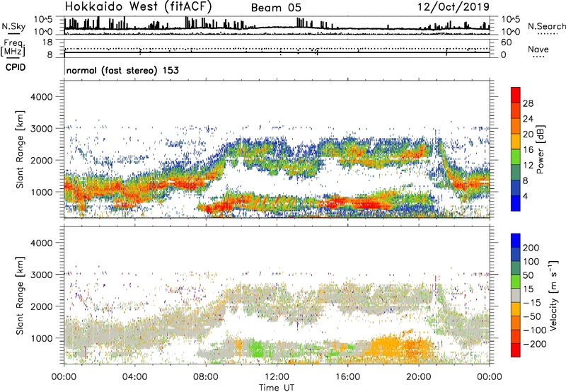This screenshot has width=566, height=392.
Task: Click the 'Slant Range [km]' label of the velocity plot
Action: pyautogui.click(x=20, y=295)
